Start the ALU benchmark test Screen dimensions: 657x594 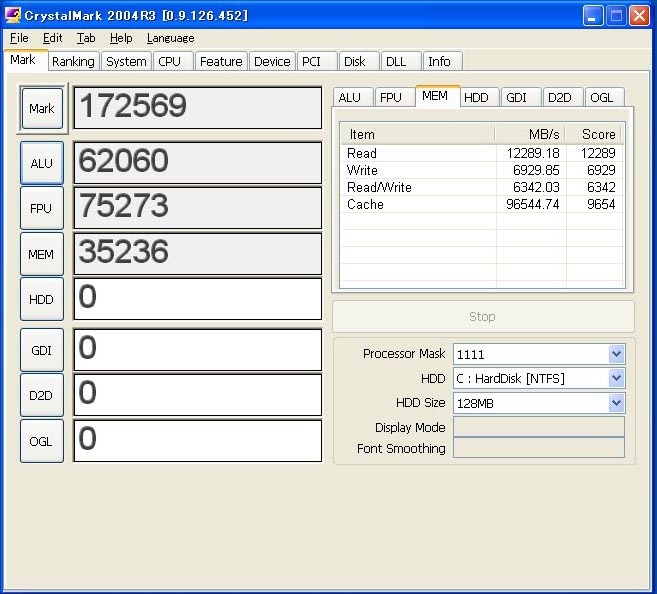[x=42, y=163]
